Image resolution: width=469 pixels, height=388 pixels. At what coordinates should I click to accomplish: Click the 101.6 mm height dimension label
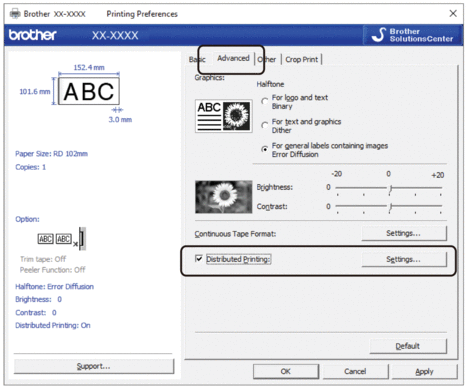click(35, 91)
